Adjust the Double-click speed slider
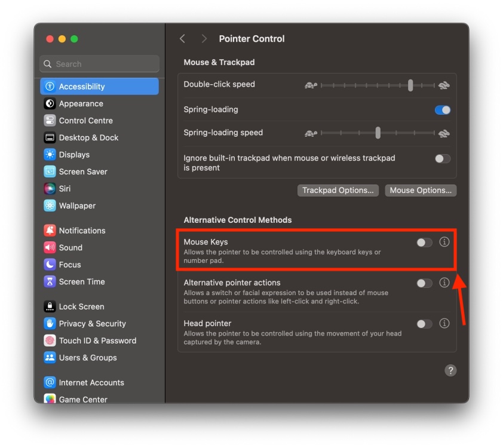The height and width of the screenshot is (448, 503). [x=410, y=84]
